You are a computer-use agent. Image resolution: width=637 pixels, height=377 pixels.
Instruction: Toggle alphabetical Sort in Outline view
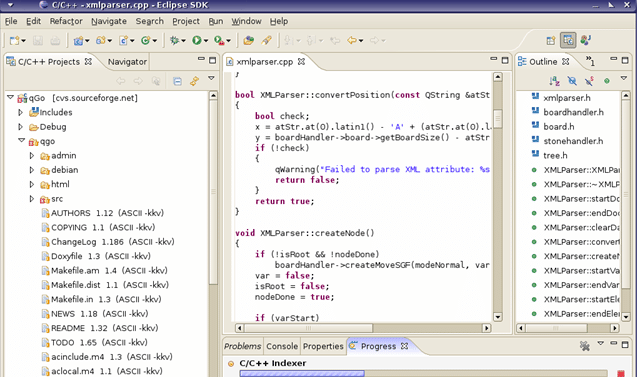(555, 81)
